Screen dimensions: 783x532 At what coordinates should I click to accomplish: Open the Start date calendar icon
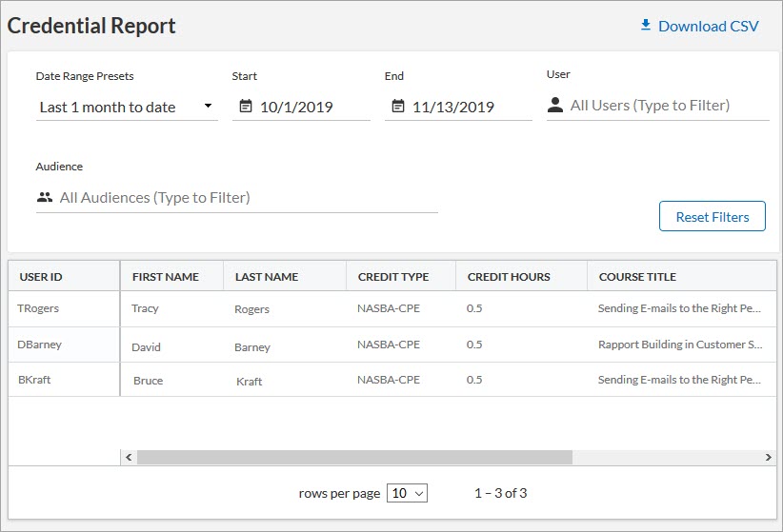tap(246, 107)
